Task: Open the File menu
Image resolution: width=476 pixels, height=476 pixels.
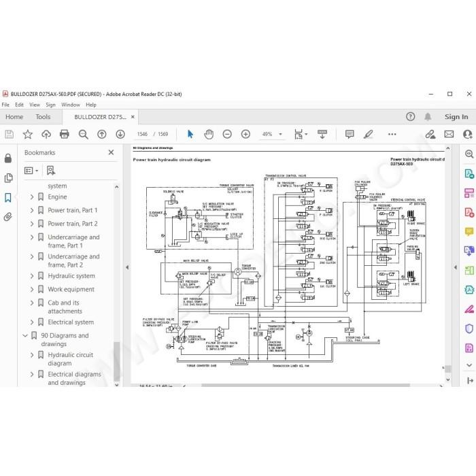Action: click(5, 105)
